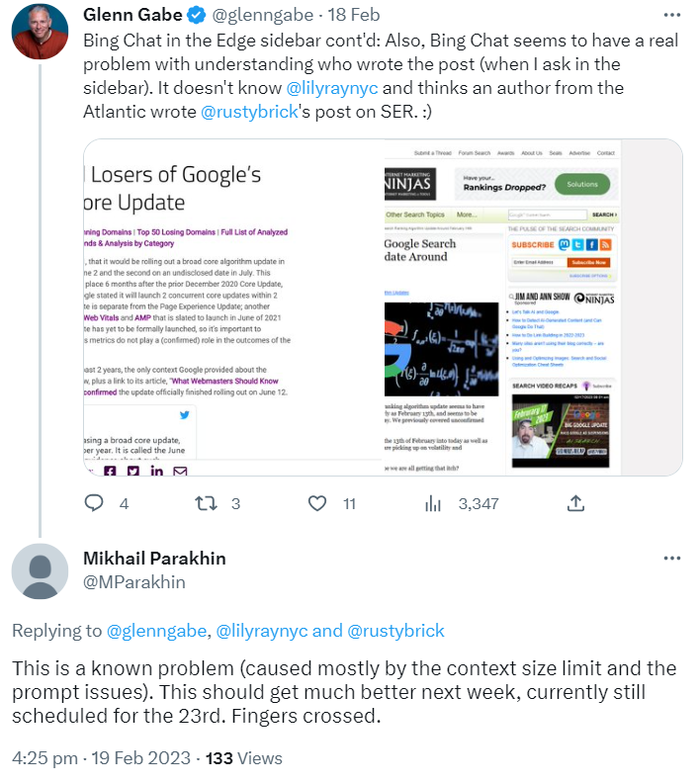Click the 4:25 pm 19 Feb 2023 timestamp
Image resolution: width=699 pixels, height=784 pixels.
click(100, 758)
